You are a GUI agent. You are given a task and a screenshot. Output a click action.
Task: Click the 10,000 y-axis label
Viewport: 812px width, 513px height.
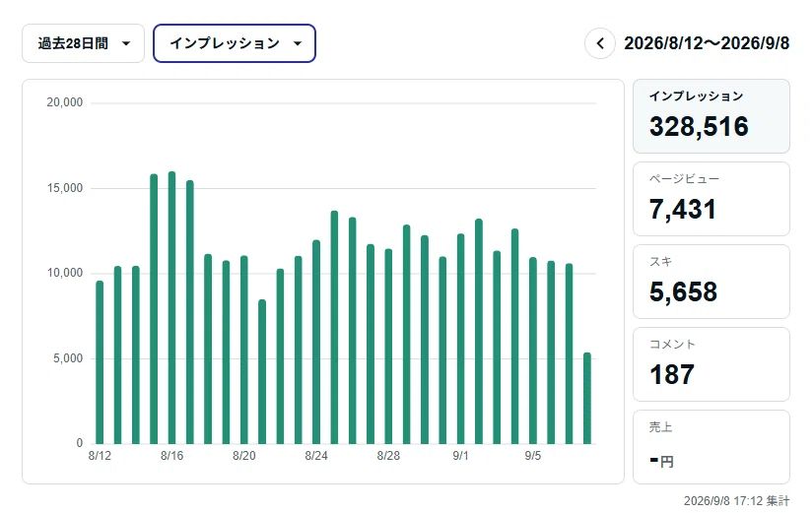click(65, 273)
